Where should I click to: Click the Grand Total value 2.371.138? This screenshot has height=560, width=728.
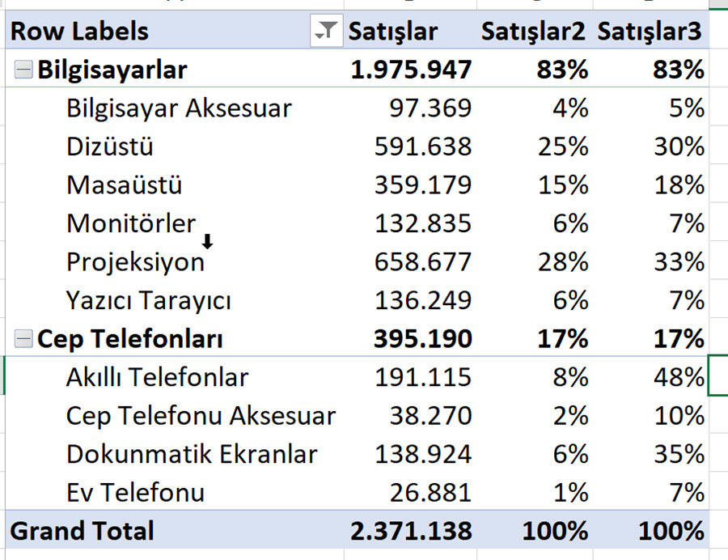(x=412, y=531)
